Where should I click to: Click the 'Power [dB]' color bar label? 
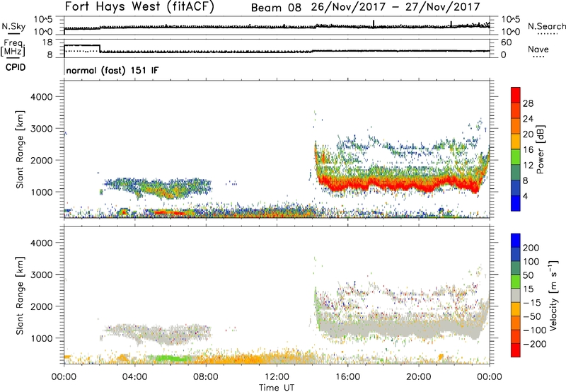(x=540, y=149)
